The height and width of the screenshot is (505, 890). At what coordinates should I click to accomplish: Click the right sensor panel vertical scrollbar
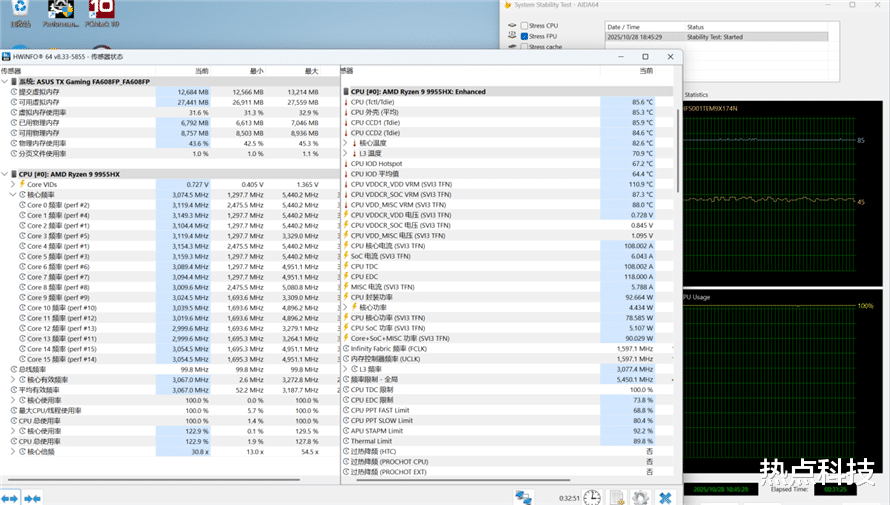click(679, 150)
